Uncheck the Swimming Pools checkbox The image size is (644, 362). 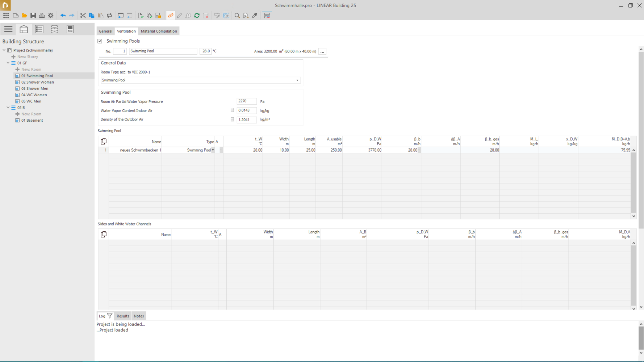(100, 41)
